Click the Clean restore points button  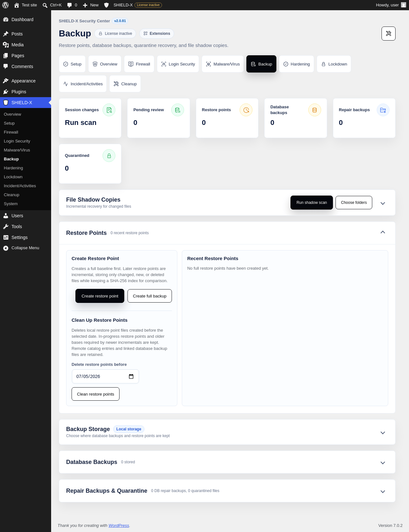96,394
